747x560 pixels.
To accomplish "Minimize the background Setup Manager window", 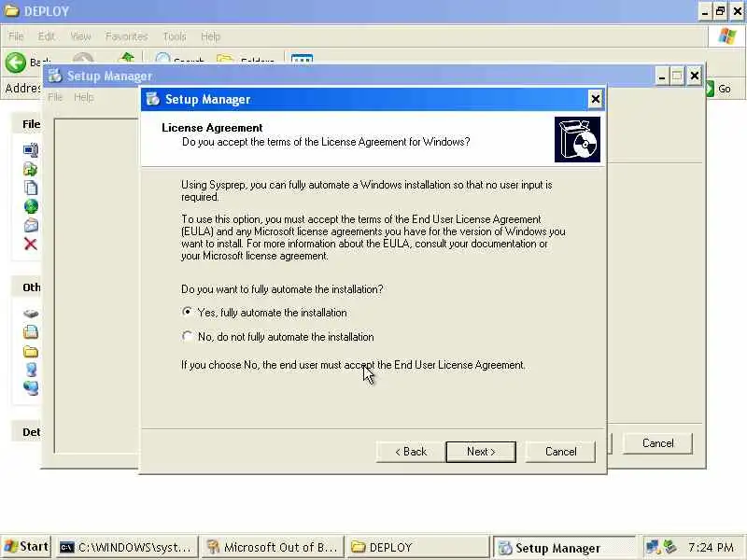I will pos(661,76).
